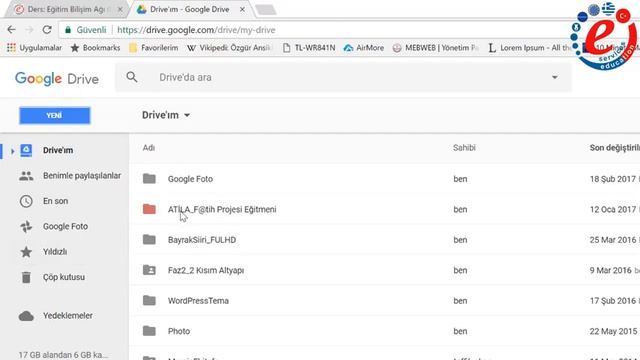Click the Faz2_2 Kısım Altyapı shared folder icon
Image resolution: width=640 pixels, height=360 pixels.
[149, 270]
